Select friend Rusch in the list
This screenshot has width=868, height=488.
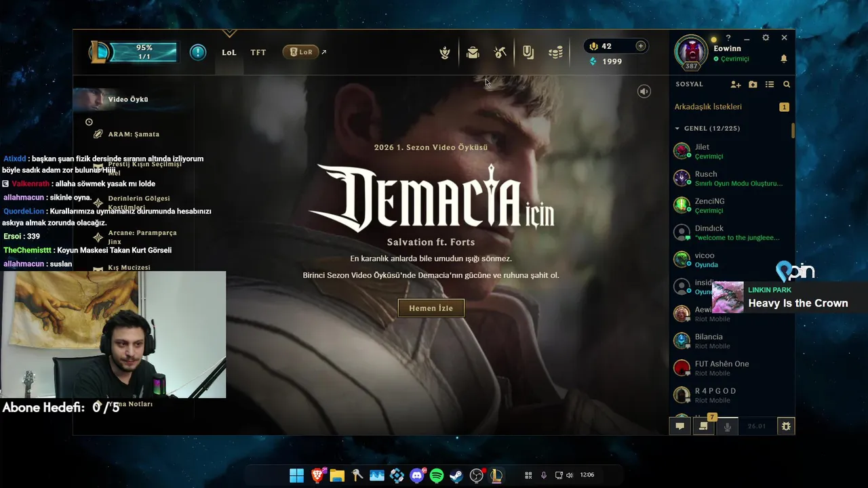730,178
